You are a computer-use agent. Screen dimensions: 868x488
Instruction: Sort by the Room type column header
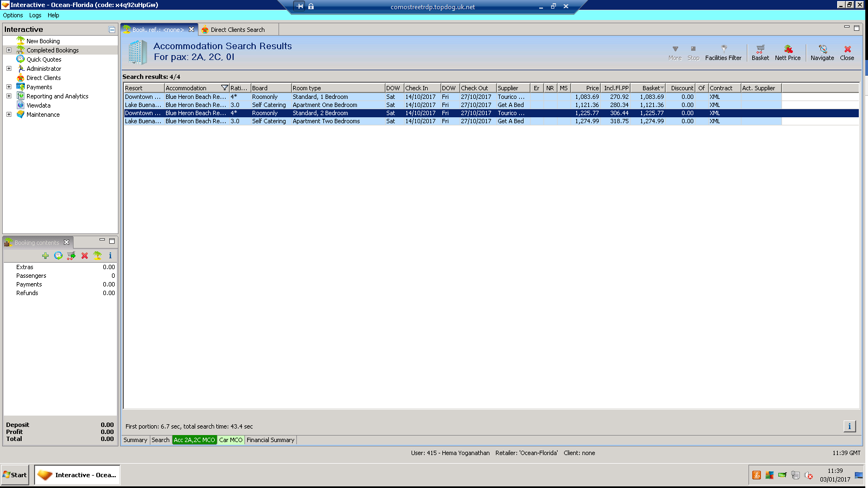click(337, 88)
